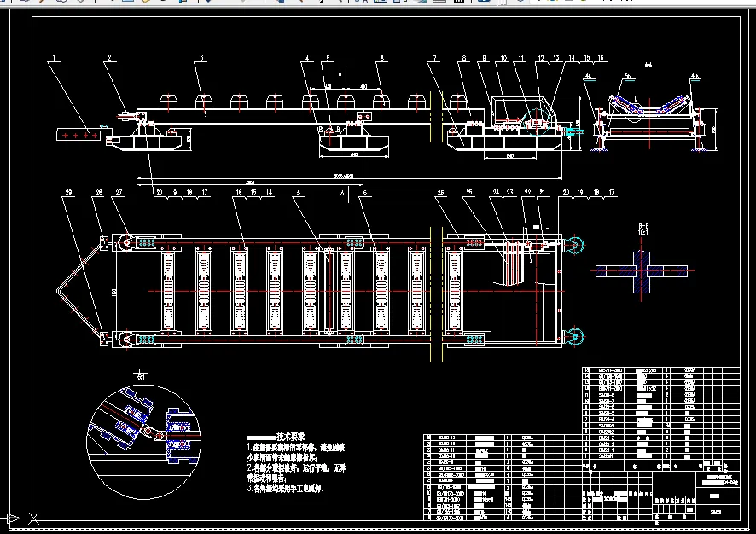Select part label "1" in the elevation view
Image resolution: width=756 pixels, height=534 pixels.
pos(54,58)
